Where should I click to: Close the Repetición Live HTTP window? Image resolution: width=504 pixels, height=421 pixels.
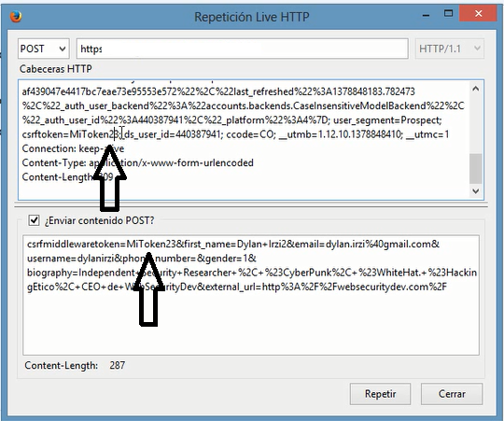point(478,13)
